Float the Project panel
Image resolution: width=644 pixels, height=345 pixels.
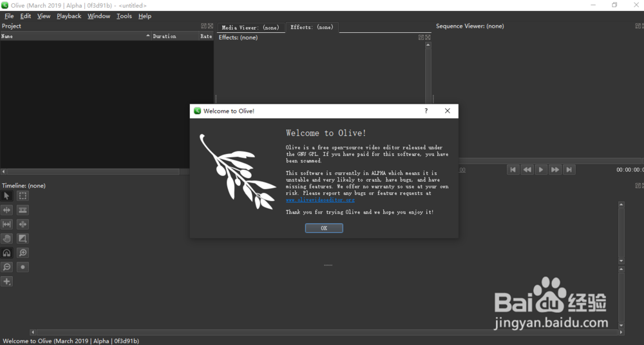[x=204, y=26]
